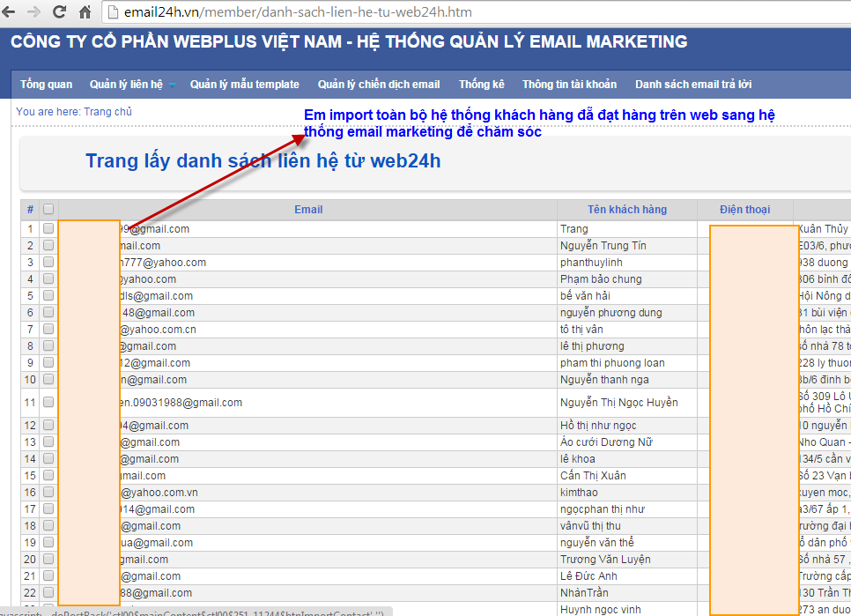
Task: Check the checkbox for nguyễn văn thể row
Action: click(x=48, y=542)
